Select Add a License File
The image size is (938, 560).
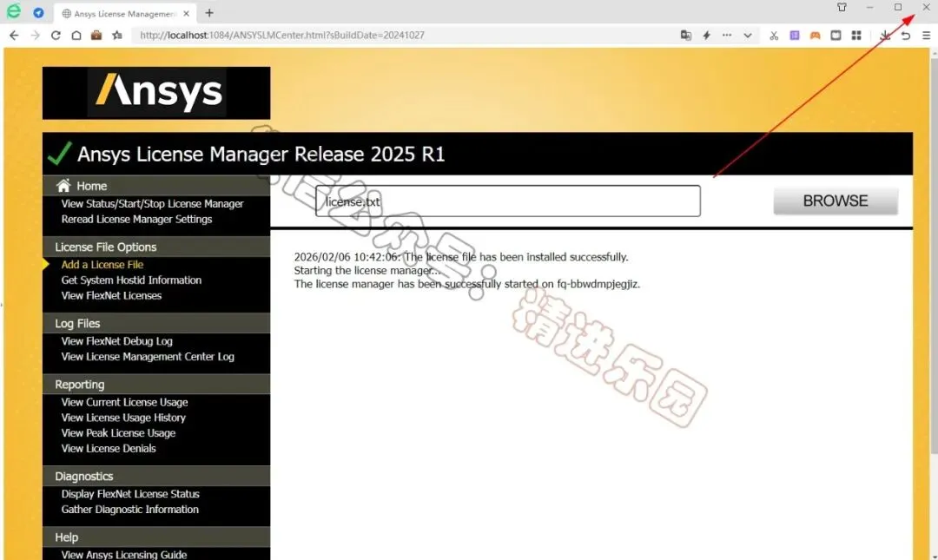coord(102,265)
